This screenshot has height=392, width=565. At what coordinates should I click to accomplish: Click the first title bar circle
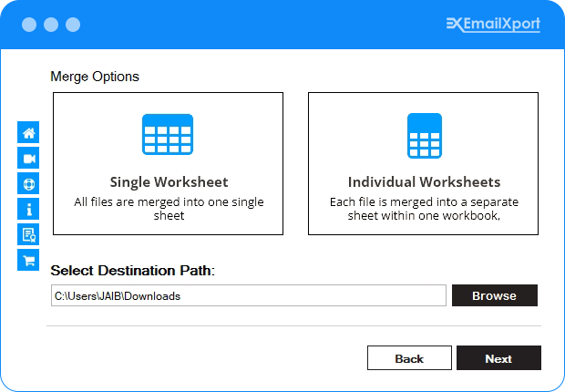[x=29, y=25]
